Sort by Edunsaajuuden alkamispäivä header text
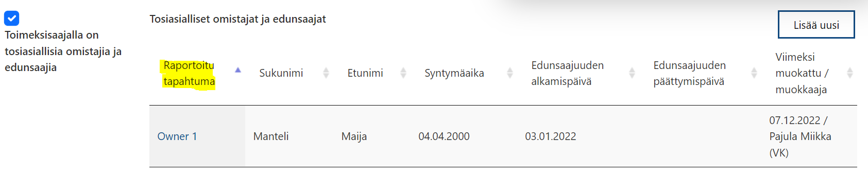Image resolution: width=868 pixels, height=191 pixels. point(567,73)
